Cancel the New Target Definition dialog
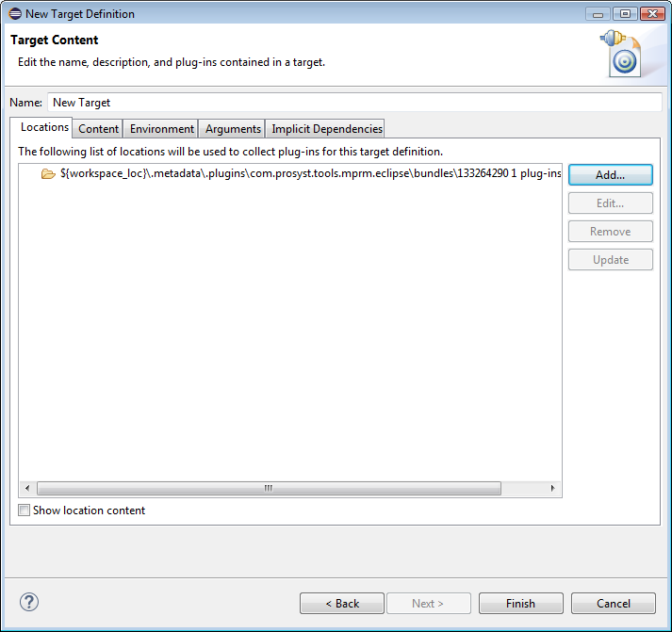Image resolution: width=672 pixels, height=632 pixels. pyautogui.click(x=614, y=604)
